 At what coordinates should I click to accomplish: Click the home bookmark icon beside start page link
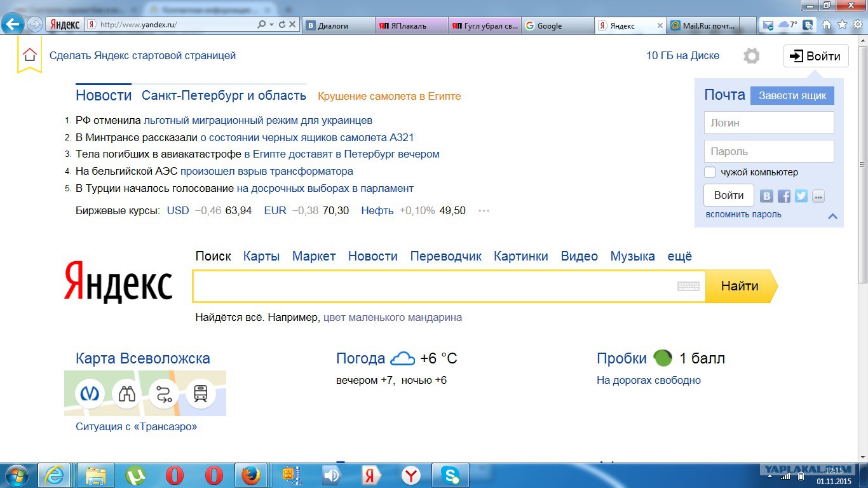[29, 55]
